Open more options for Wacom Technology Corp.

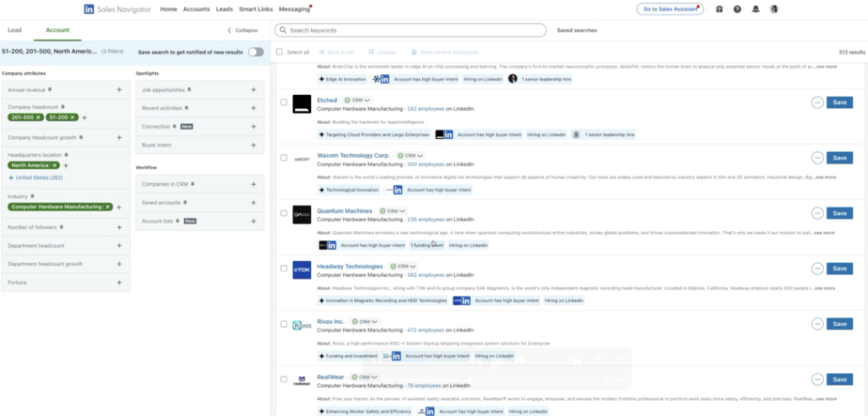(817, 158)
